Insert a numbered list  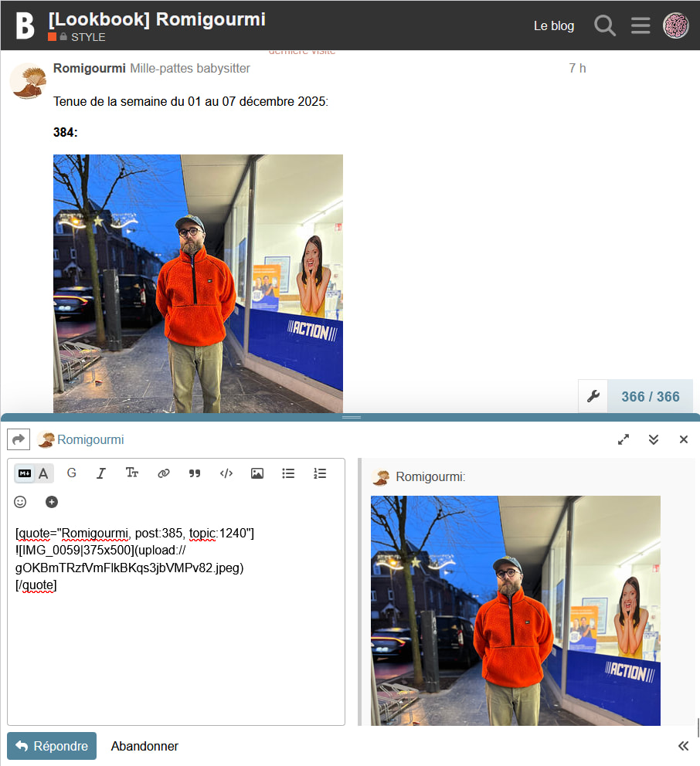(x=320, y=473)
